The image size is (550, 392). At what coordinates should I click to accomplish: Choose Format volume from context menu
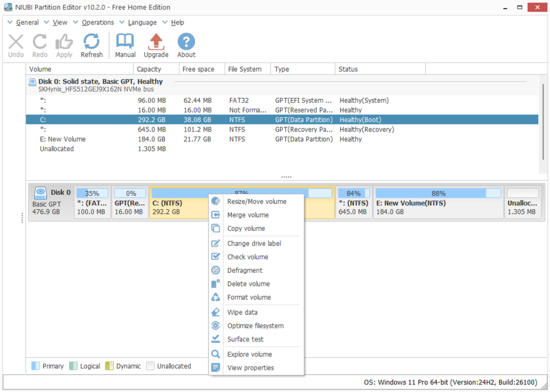tap(256, 297)
